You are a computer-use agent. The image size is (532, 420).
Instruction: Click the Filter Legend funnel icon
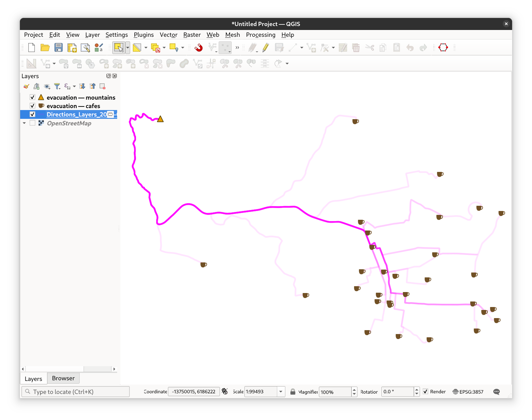pos(57,86)
